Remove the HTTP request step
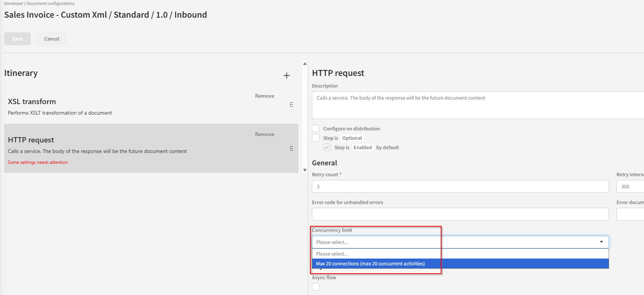Image resolution: width=644 pixels, height=295 pixels. [x=265, y=135]
